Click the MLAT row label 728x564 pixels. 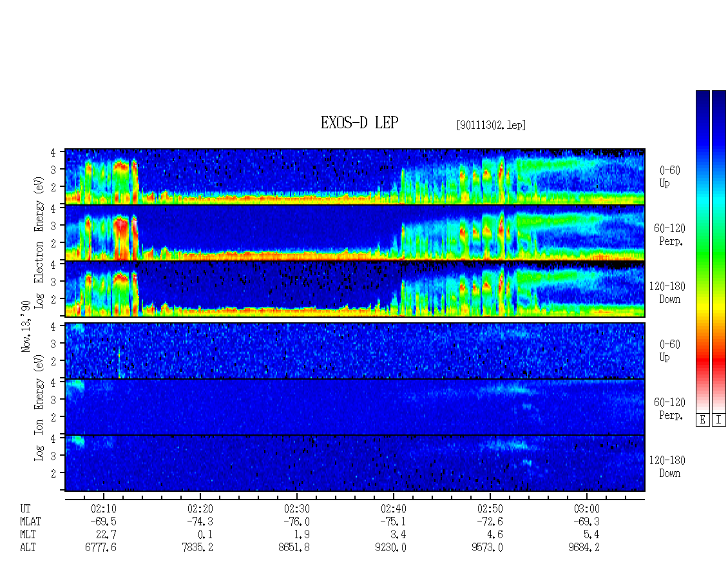pos(30,521)
